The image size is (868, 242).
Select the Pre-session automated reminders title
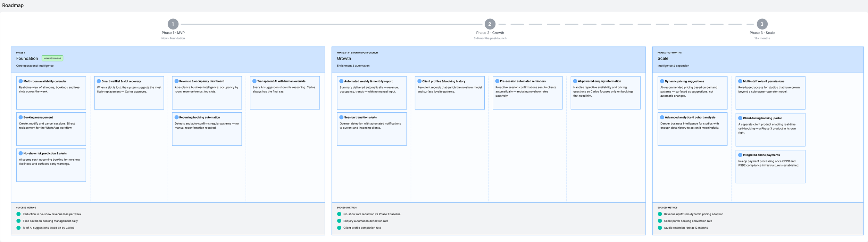(x=523, y=81)
